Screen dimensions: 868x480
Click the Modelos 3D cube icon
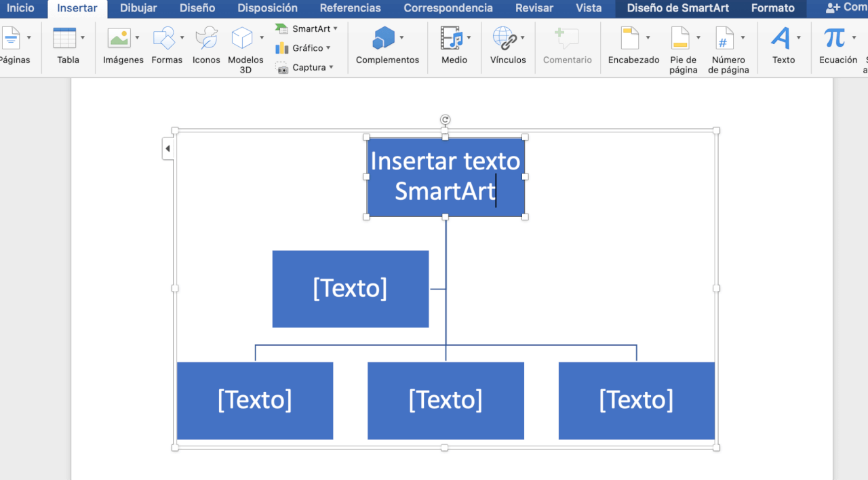pos(241,38)
